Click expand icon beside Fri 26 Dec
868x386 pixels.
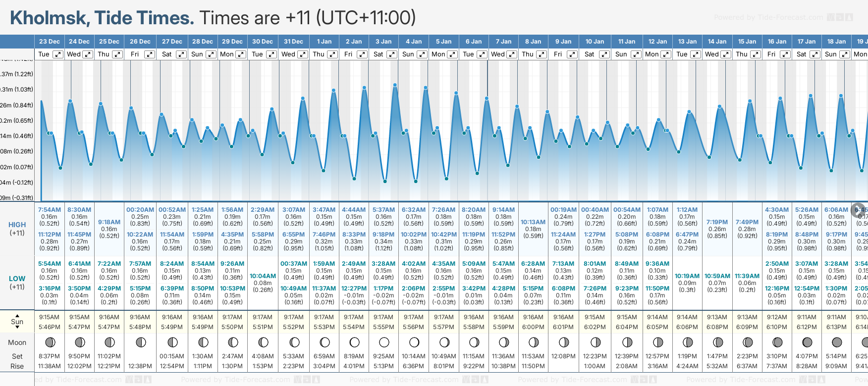pos(149,54)
